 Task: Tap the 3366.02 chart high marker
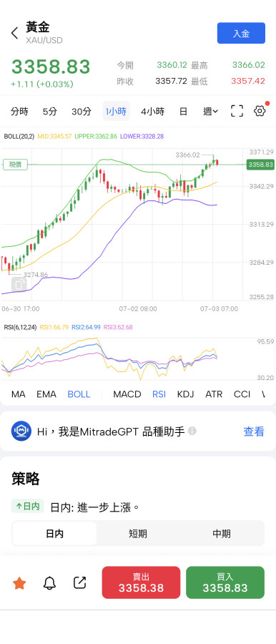[187, 155]
